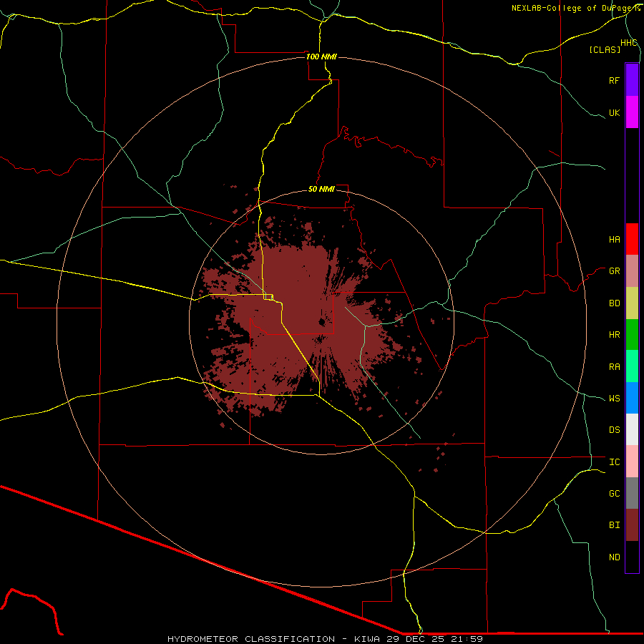
Task: Pick the RA mint-green legend swatch
Action: point(632,366)
